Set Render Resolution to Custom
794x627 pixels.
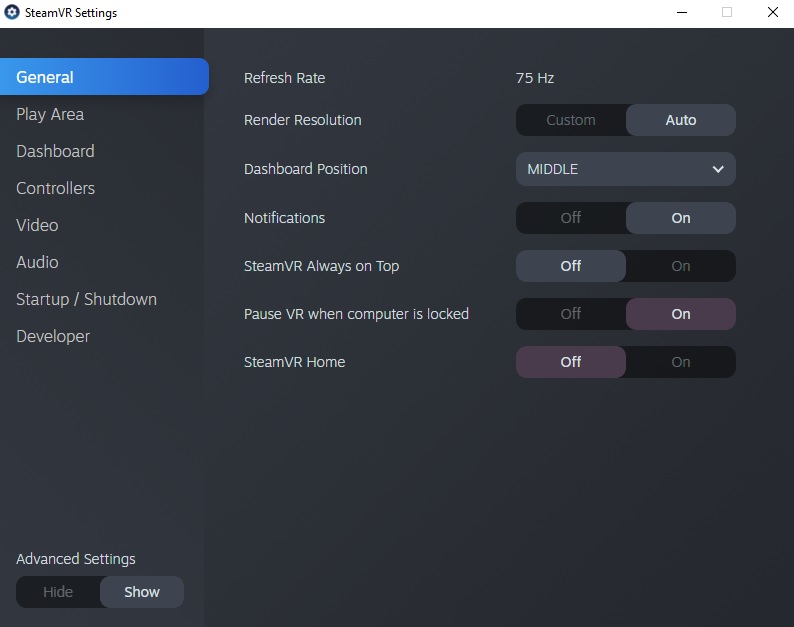click(571, 120)
